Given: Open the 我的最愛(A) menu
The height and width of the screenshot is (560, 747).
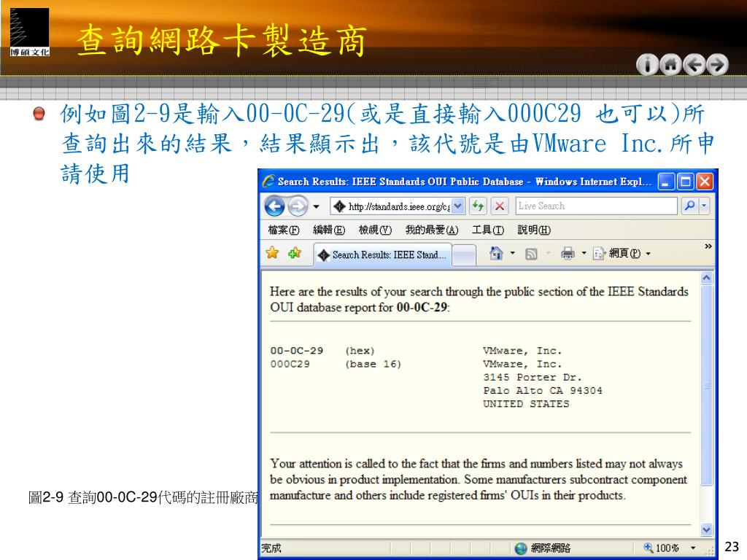Looking at the screenshot, I should [x=432, y=230].
